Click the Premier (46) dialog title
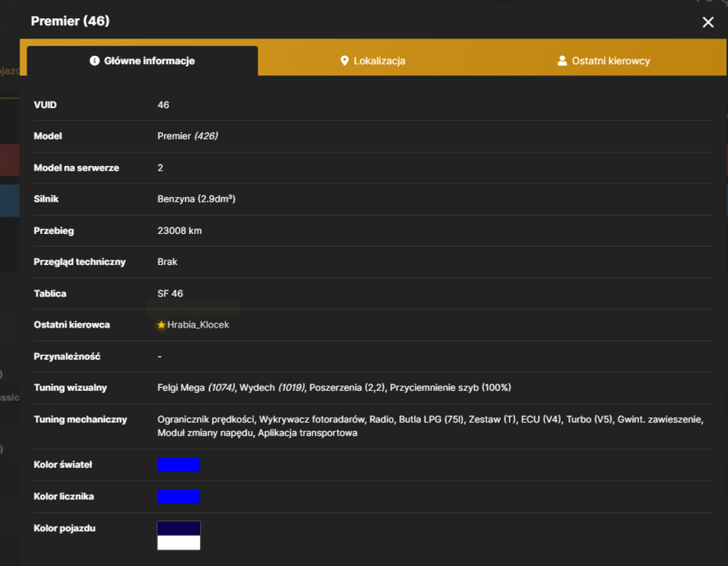The image size is (728, 566). [x=70, y=21]
